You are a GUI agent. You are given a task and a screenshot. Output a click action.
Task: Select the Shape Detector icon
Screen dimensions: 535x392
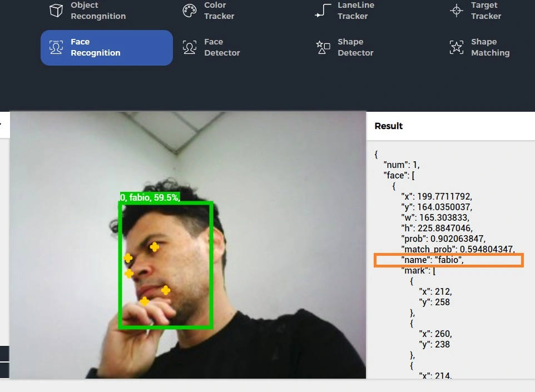pyautogui.click(x=323, y=47)
